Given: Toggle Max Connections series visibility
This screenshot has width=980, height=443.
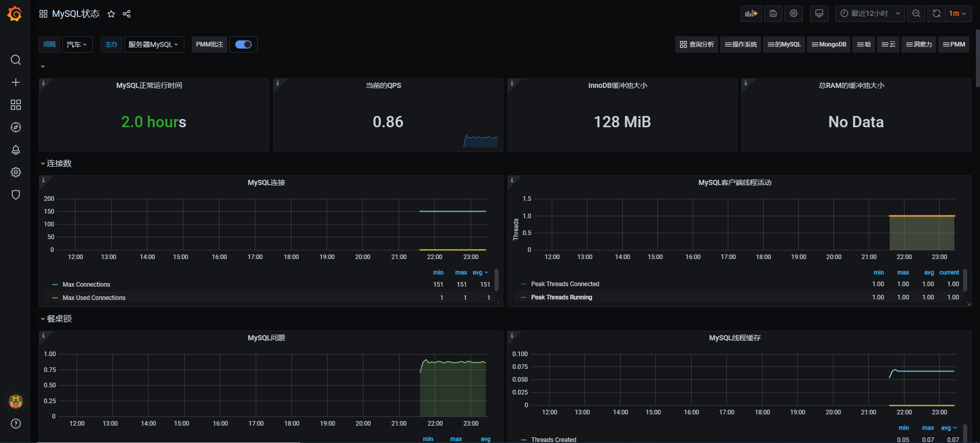Looking at the screenshot, I should tap(86, 285).
